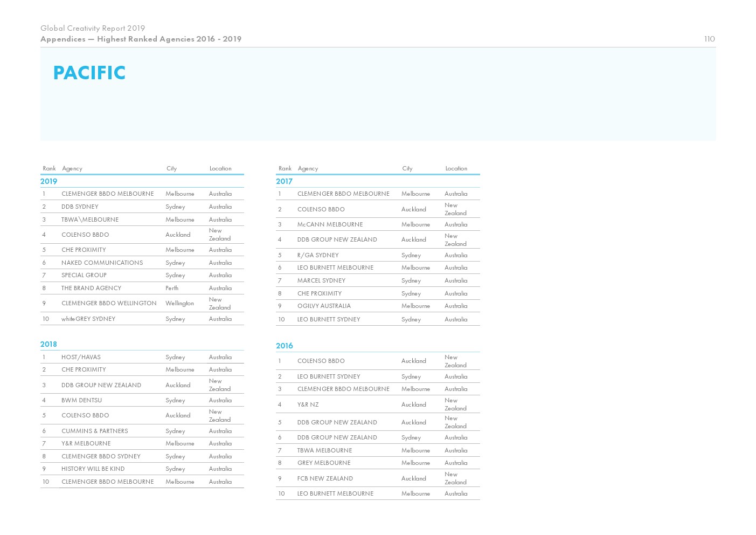Click the 2016 year heading
The image size is (756, 535).
click(285, 346)
